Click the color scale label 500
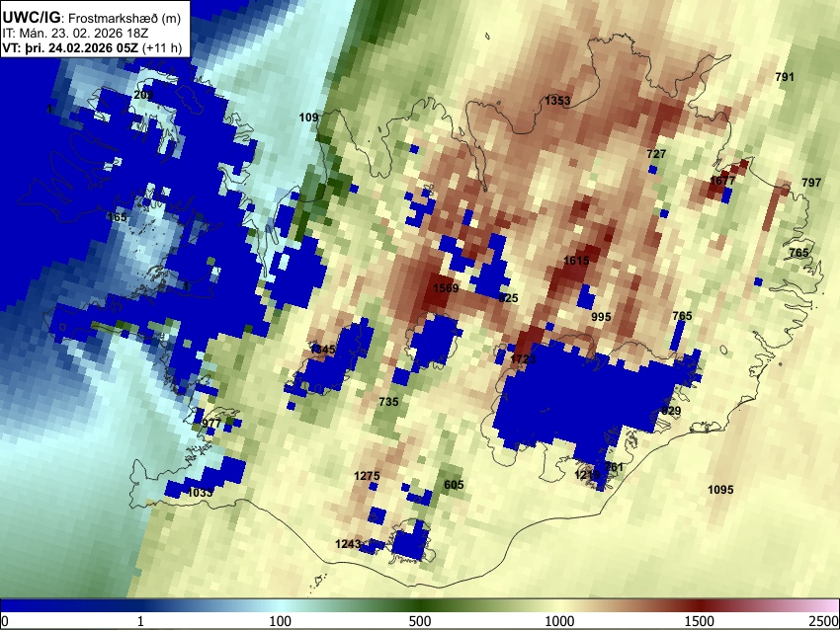The image size is (840, 630). [420, 621]
